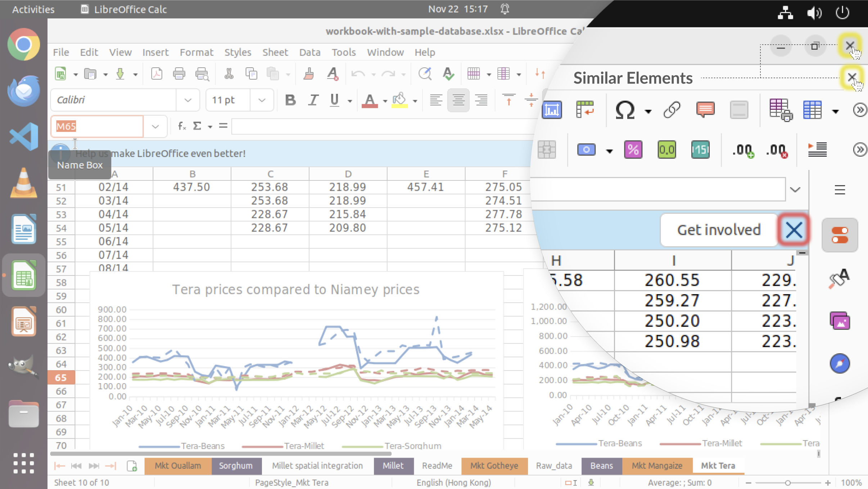The image size is (868, 489).
Task: Click the Get involved button
Action: pyautogui.click(x=719, y=230)
